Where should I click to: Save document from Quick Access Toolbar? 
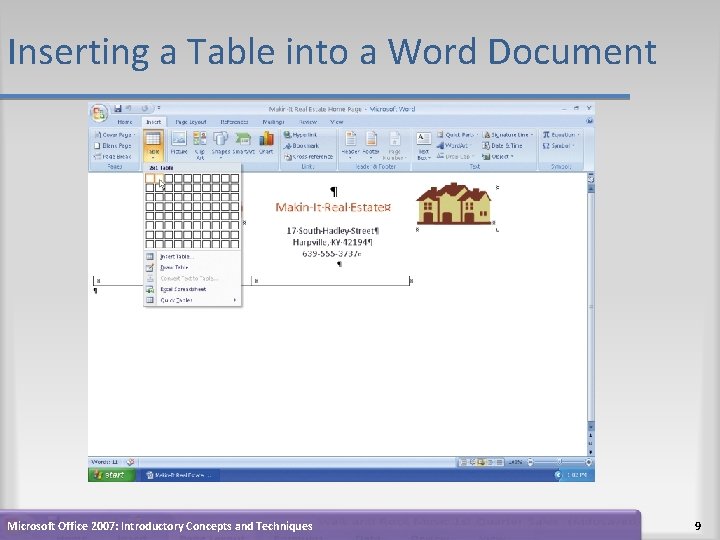(118, 108)
